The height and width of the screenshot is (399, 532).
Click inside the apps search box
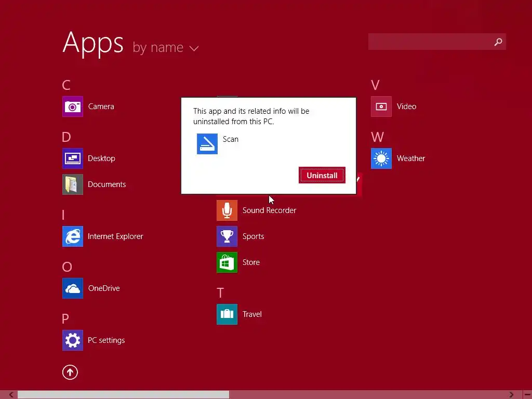437,42
